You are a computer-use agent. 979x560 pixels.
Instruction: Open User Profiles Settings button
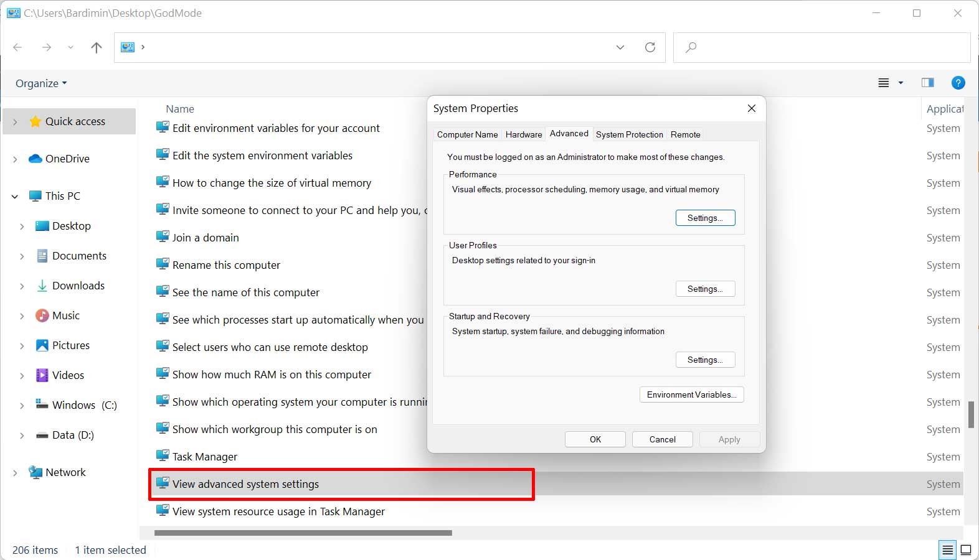click(706, 289)
